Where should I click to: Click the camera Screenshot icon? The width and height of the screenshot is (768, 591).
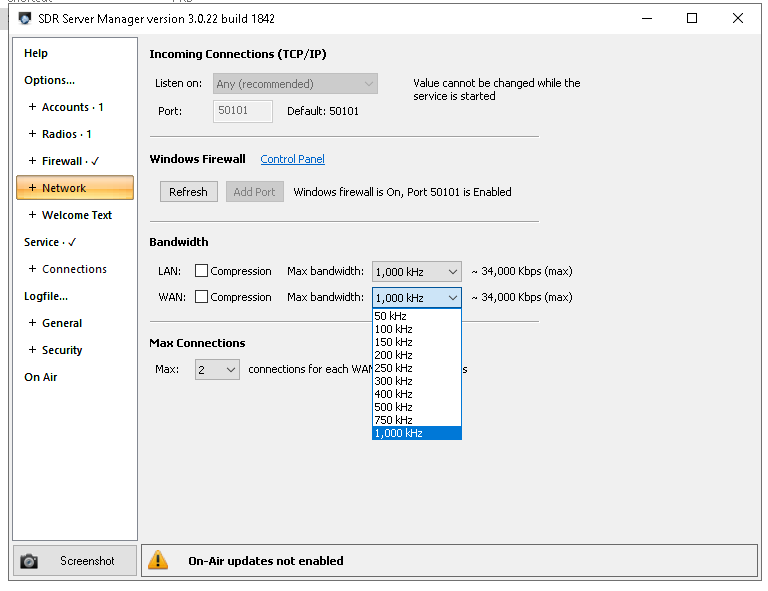coord(30,561)
